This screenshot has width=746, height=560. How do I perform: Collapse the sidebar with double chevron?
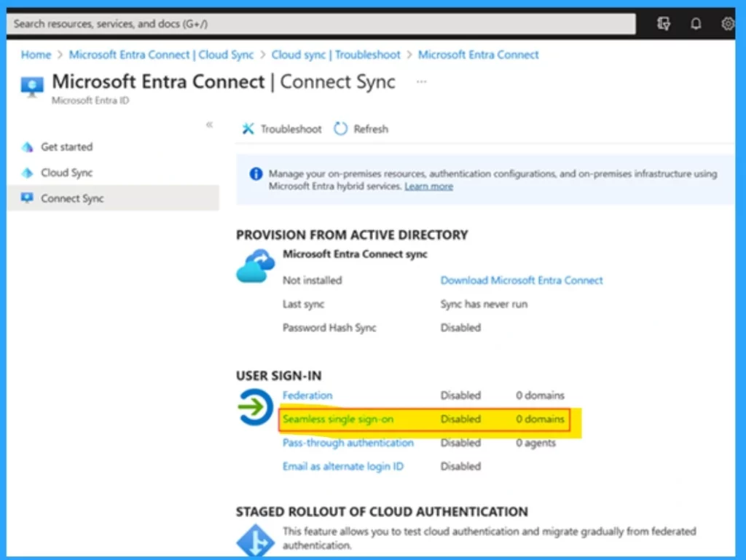pyautogui.click(x=209, y=125)
